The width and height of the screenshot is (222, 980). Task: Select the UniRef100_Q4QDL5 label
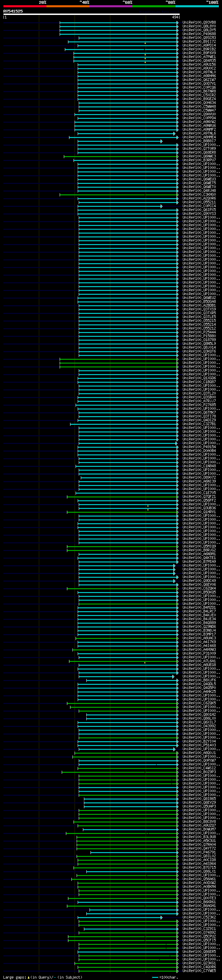point(199,684)
